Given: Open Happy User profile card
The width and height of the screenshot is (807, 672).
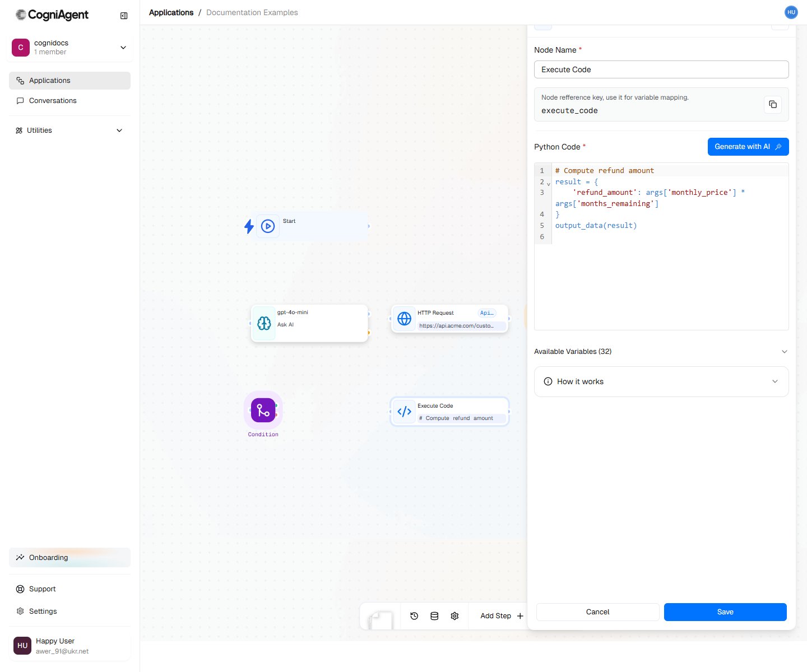Looking at the screenshot, I should (70, 646).
